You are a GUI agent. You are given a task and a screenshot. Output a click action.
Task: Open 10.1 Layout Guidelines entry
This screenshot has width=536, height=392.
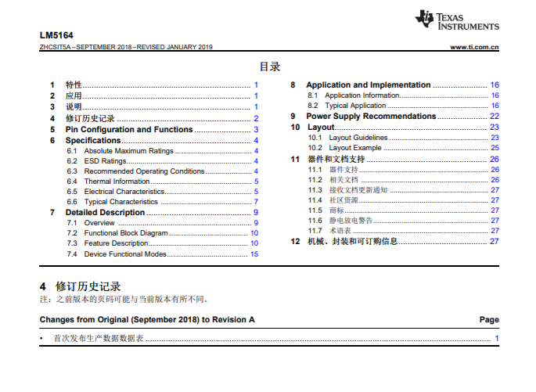point(403,138)
